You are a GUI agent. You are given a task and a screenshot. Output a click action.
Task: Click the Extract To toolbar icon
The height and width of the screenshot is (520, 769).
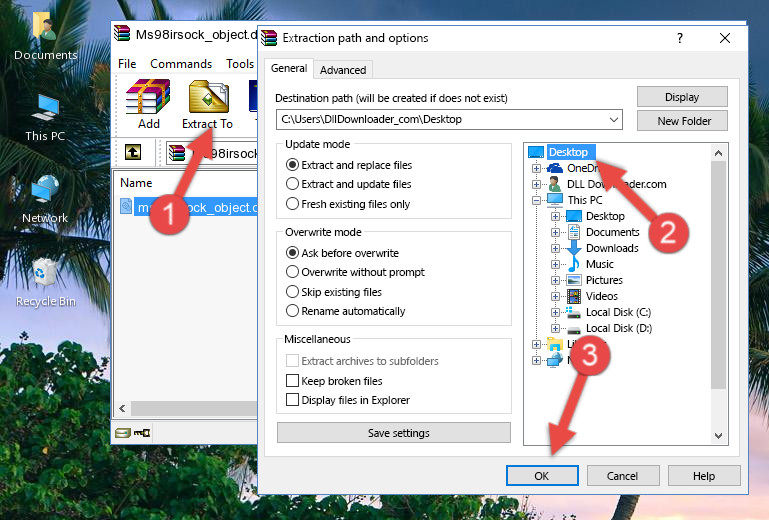tap(208, 97)
